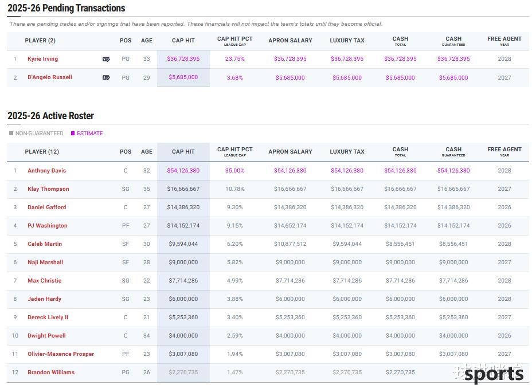Sort Active Roster by CASH TOTAL header
This screenshot has height=392, width=532.
[x=400, y=151]
